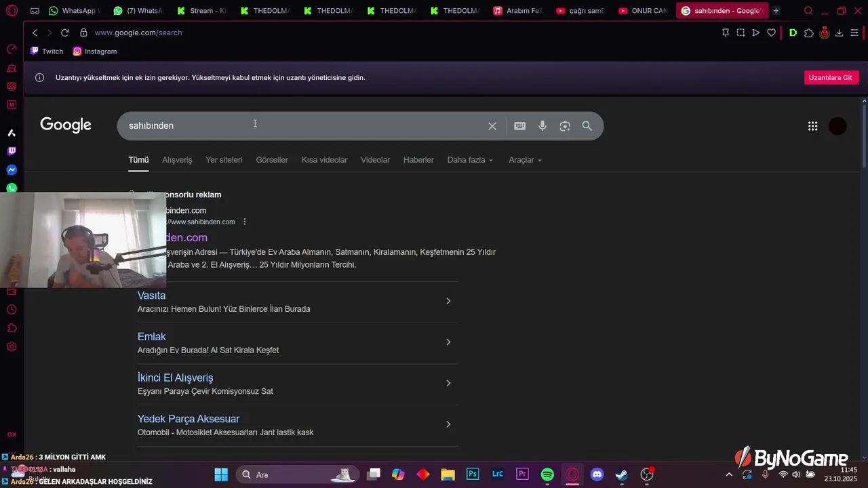This screenshot has width=868, height=488.
Task: Open the Twitch bookmark
Action: tap(47, 52)
